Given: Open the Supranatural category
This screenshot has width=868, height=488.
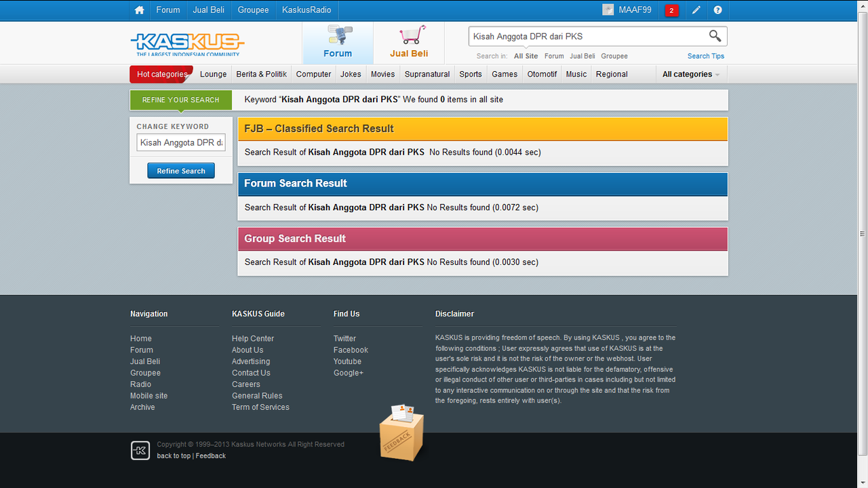Looking at the screenshot, I should pos(427,75).
